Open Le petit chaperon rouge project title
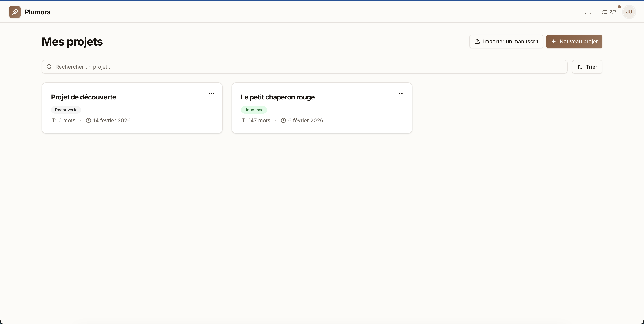This screenshot has height=324, width=644. (277, 97)
